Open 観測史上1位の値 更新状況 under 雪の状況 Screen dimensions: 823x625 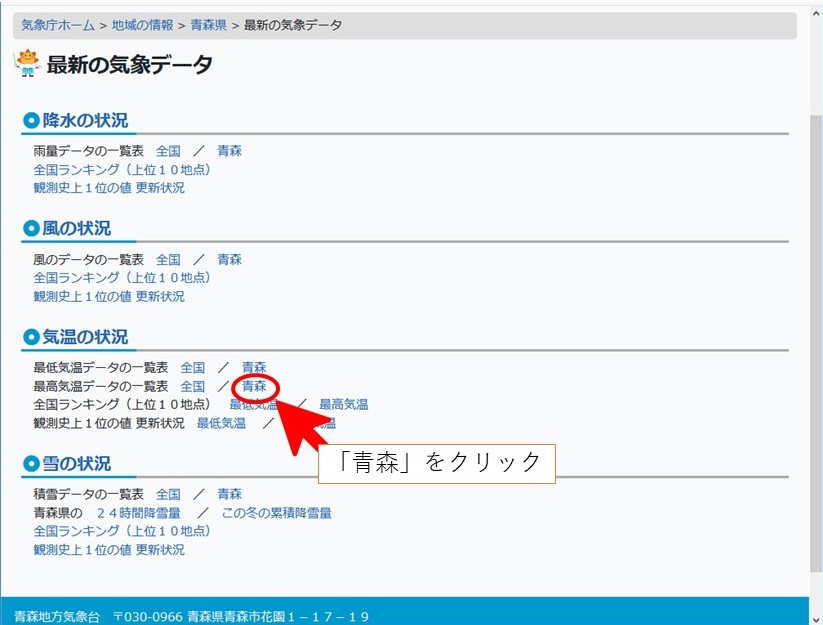coord(109,550)
